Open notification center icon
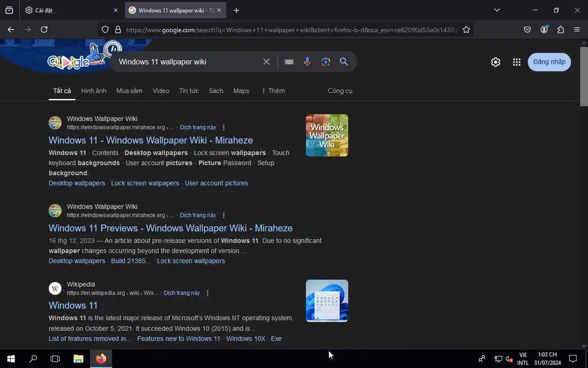 [x=573, y=359]
